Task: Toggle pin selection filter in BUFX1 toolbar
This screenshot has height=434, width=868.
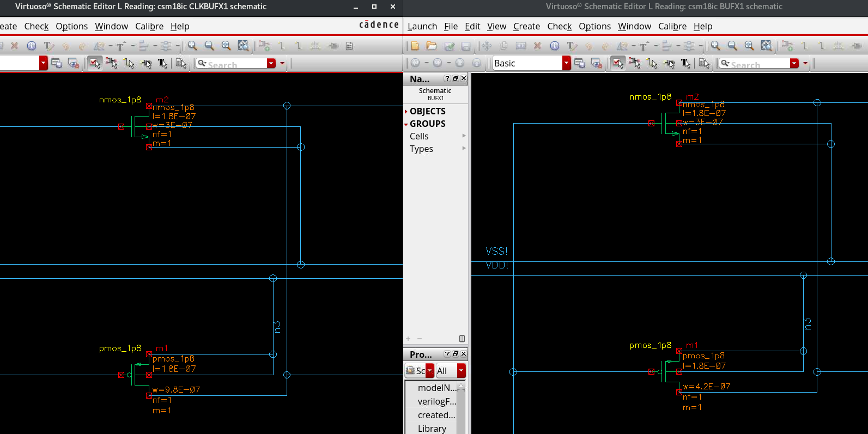Action: point(669,63)
